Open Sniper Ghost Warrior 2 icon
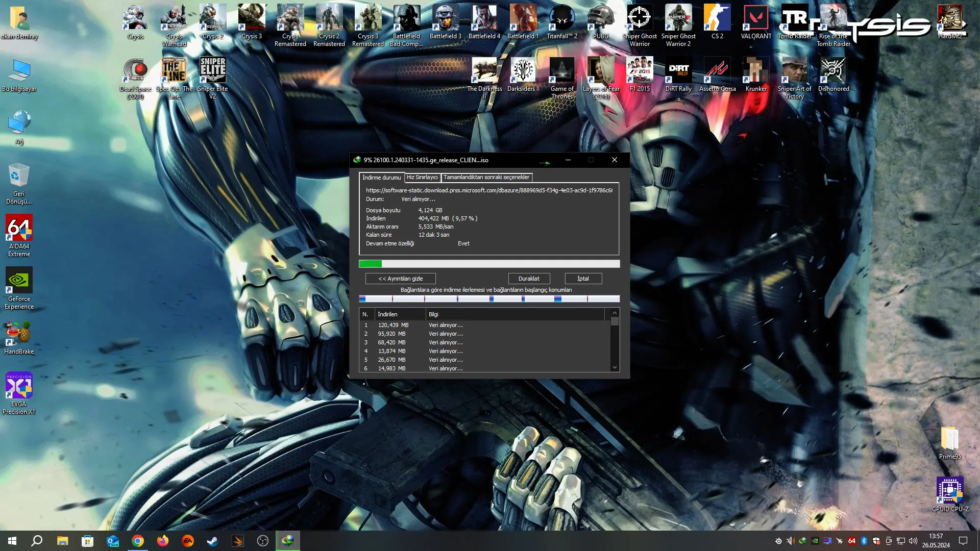Viewport: 980px width, 551px height. pyautogui.click(x=678, y=25)
